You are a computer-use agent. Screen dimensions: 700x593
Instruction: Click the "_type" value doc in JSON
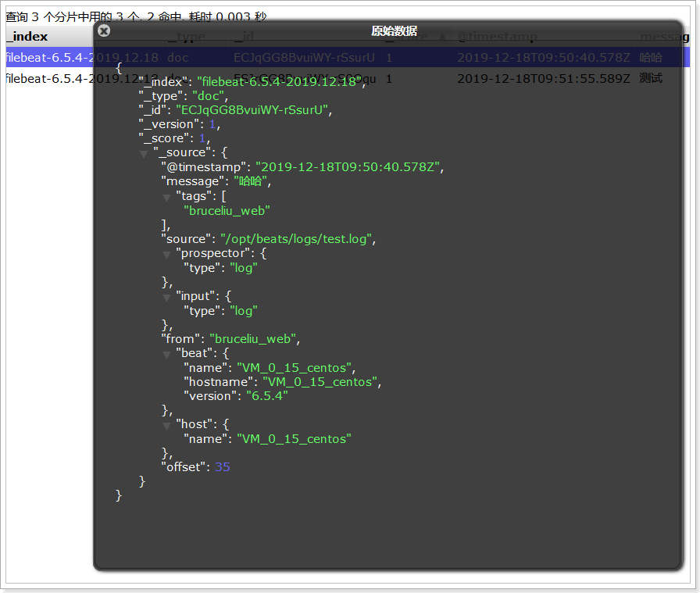(208, 96)
